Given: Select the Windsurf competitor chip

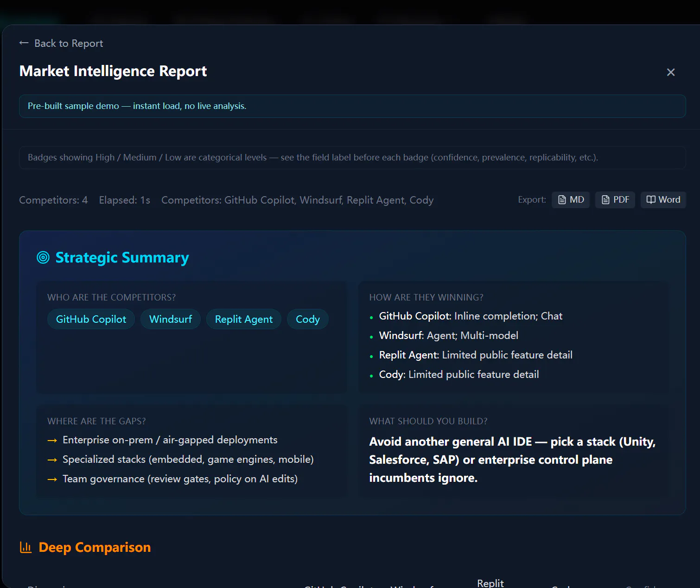Looking at the screenshot, I should tap(171, 319).
